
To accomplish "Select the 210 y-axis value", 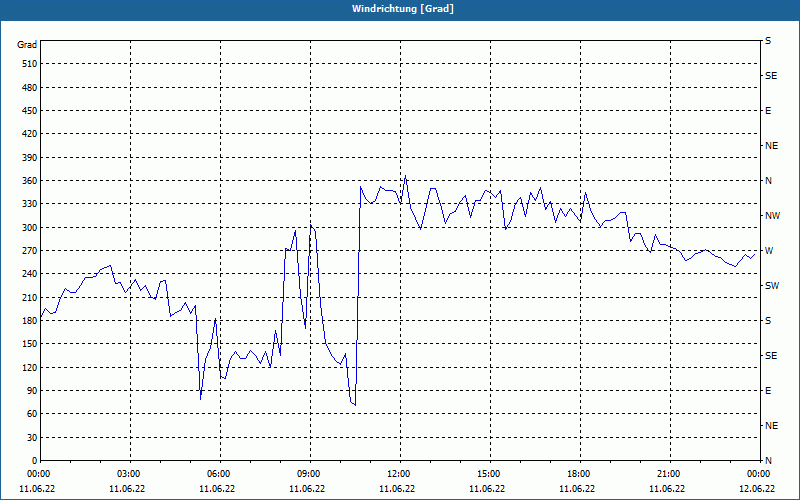I will 30,297.
